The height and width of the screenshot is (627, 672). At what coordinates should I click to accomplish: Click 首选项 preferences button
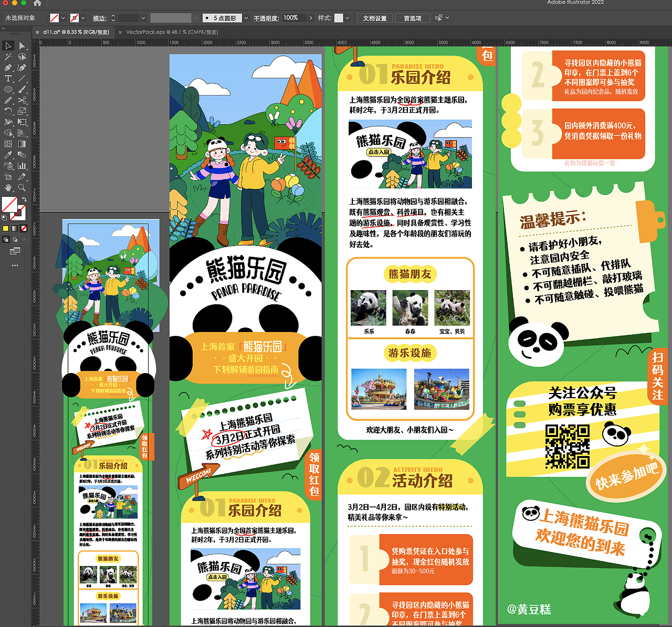click(x=413, y=18)
